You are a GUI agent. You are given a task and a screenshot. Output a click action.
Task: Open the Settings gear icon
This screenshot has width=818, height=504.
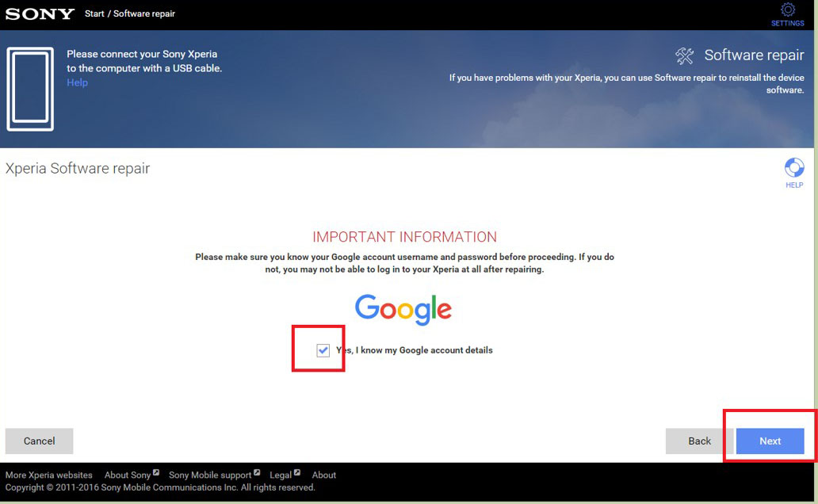pyautogui.click(x=788, y=10)
